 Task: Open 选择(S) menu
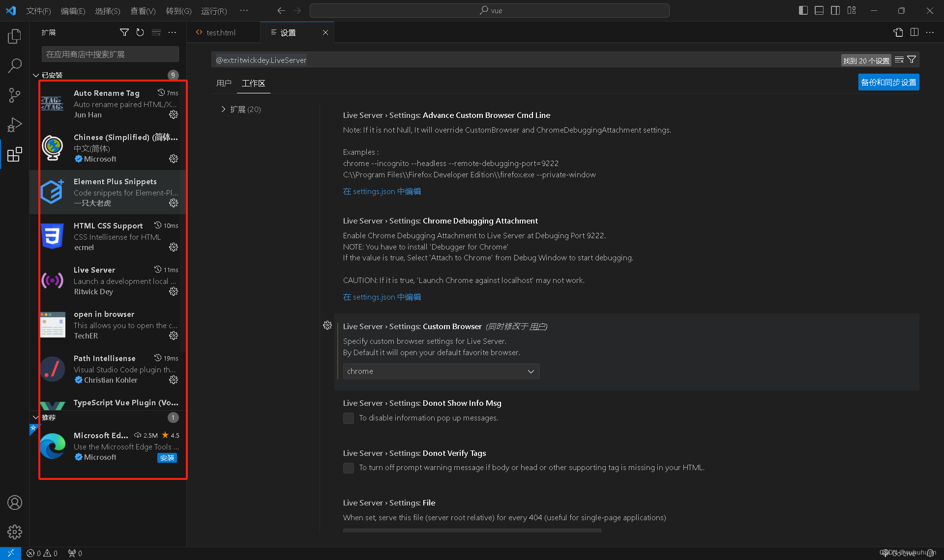pos(108,11)
